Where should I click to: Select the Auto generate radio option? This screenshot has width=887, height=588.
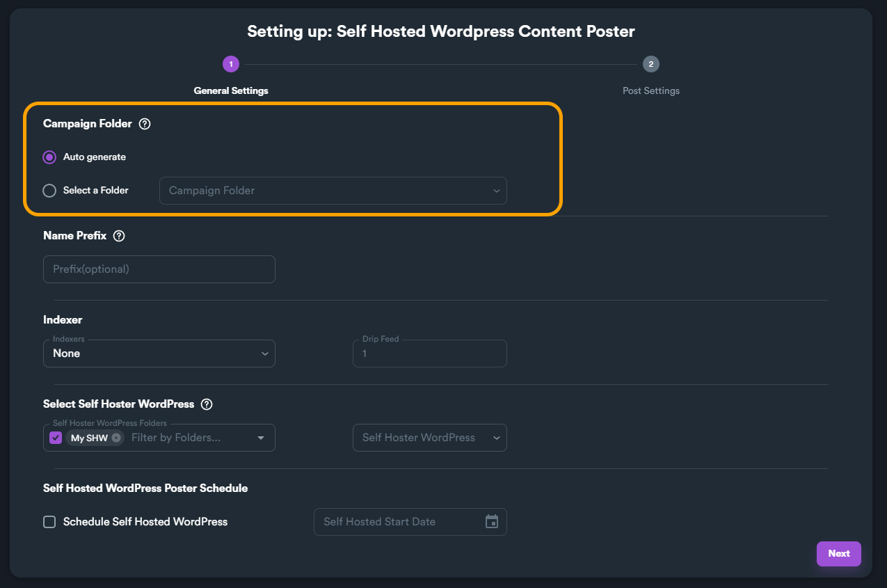pos(49,157)
